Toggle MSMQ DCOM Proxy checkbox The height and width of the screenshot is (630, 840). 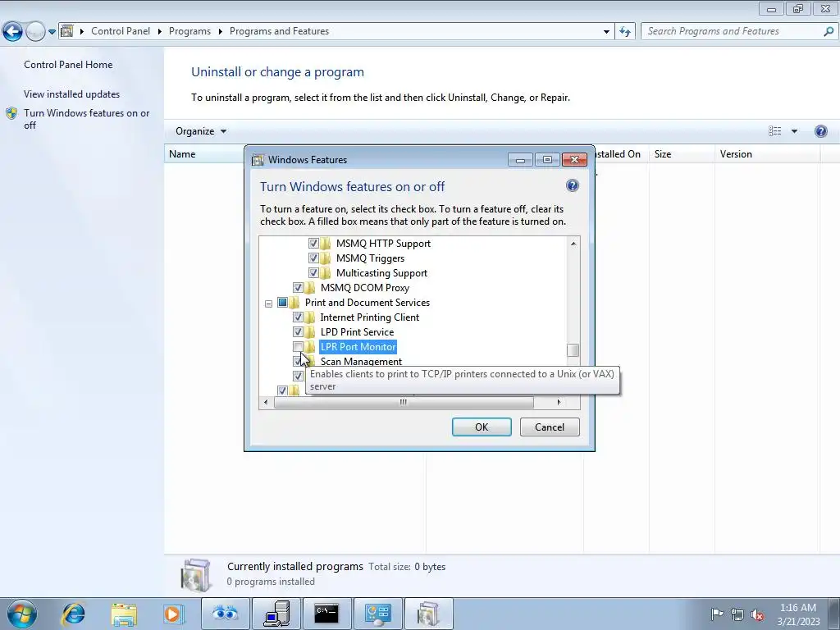(298, 288)
